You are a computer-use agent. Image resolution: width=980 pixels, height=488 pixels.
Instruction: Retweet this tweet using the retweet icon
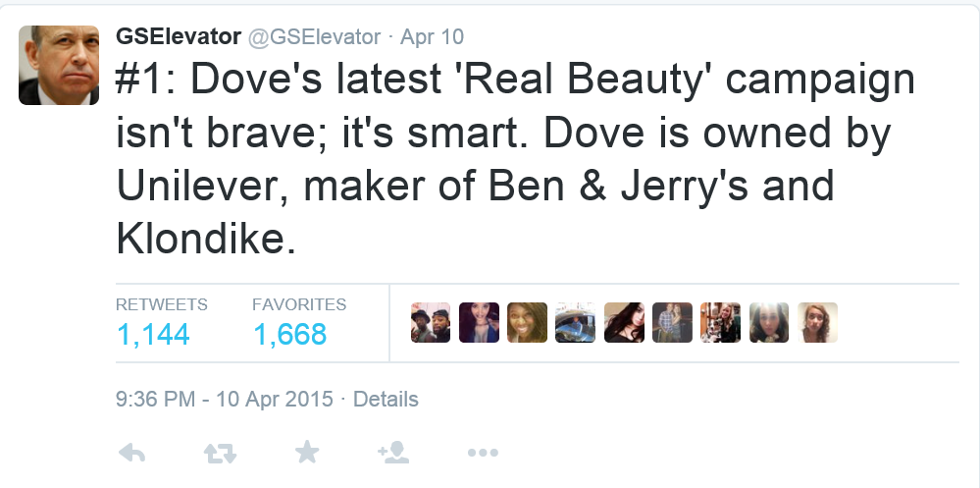tap(219, 453)
